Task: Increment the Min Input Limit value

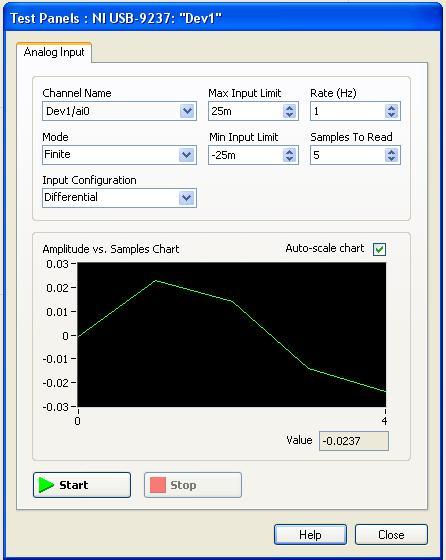Action: click(289, 151)
